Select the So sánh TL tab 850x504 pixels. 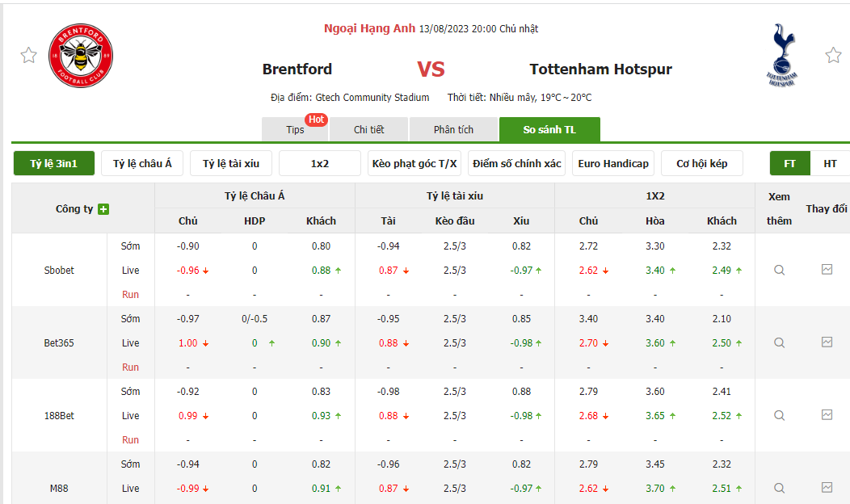(x=549, y=129)
